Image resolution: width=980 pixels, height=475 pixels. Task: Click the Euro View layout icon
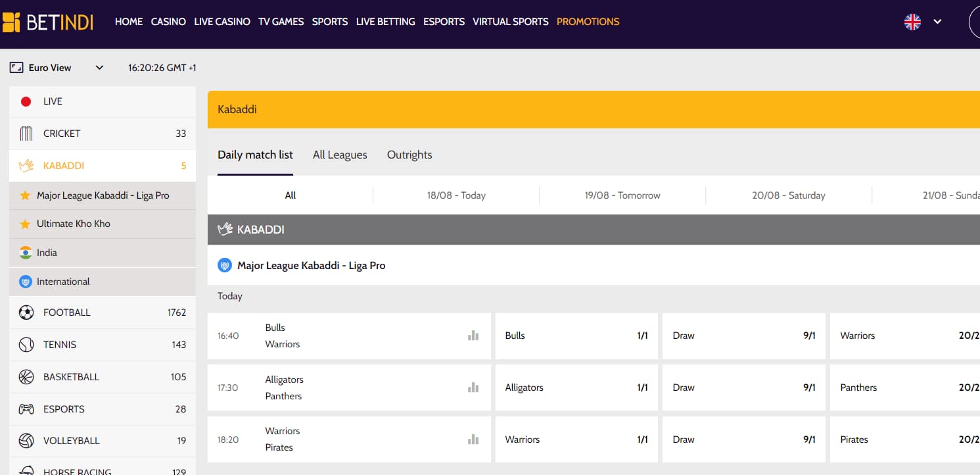(x=16, y=67)
